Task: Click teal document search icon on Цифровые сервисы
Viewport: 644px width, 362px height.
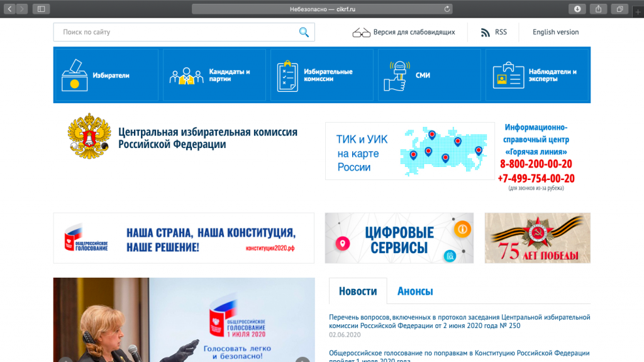Action: 450,256
